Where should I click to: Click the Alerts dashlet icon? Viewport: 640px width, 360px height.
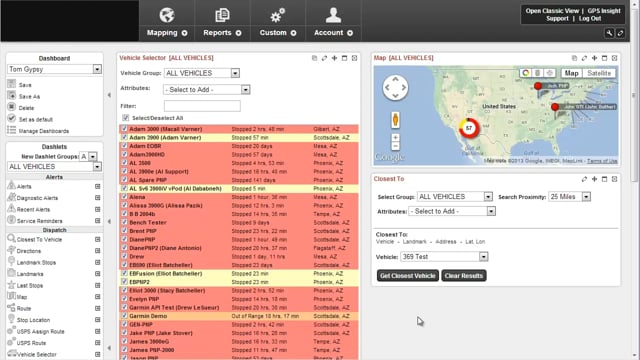click(x=11, y=185)
